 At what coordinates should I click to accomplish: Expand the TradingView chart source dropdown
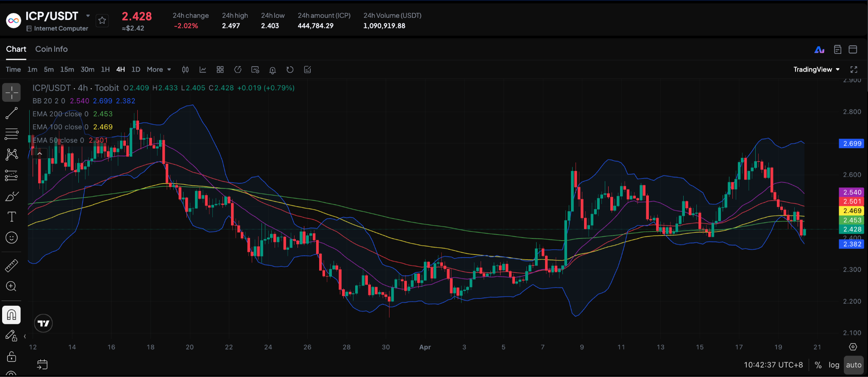pyautogui.click(x=816, y=70)
